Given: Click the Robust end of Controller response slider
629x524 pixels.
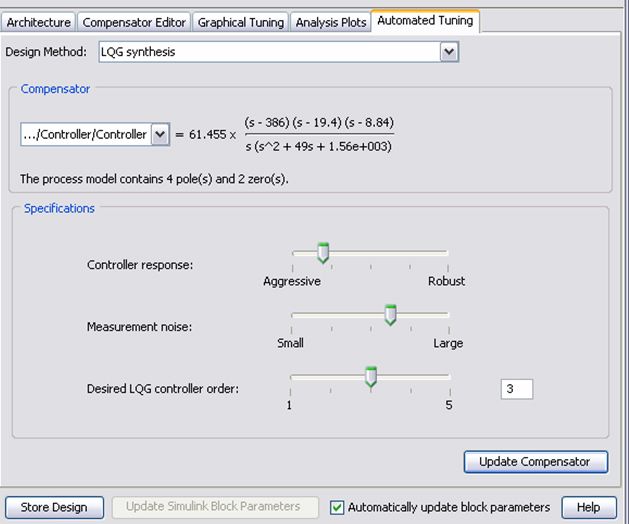Looking at the screenshot, I should click(448, 254).
